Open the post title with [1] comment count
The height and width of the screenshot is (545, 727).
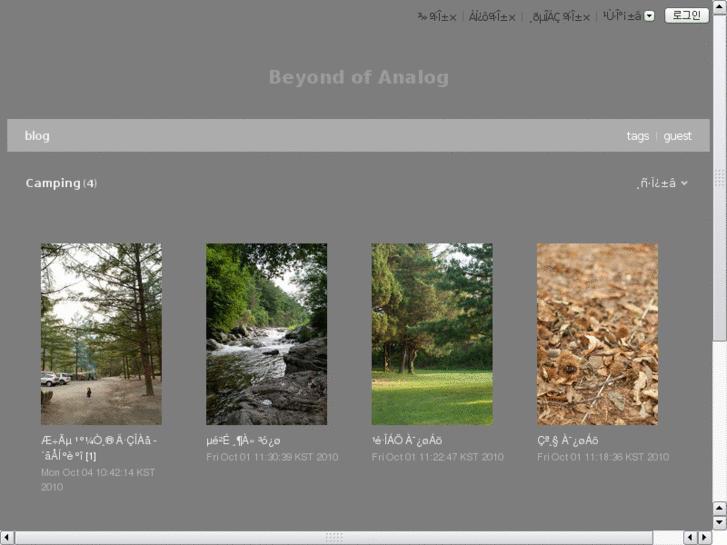click(99, 448)
